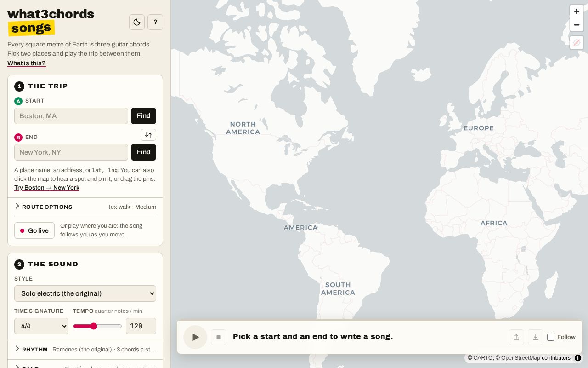Start live mode with Go live

tap(34, 230)
